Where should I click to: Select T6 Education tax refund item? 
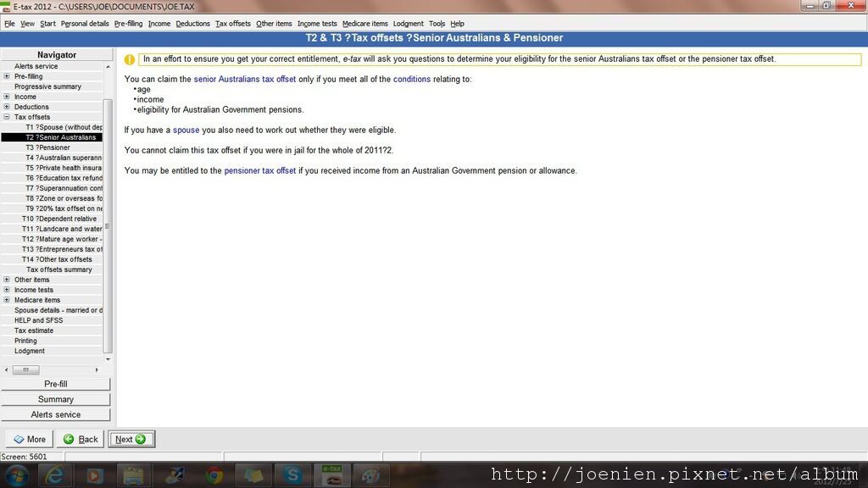tap(64, 178)
